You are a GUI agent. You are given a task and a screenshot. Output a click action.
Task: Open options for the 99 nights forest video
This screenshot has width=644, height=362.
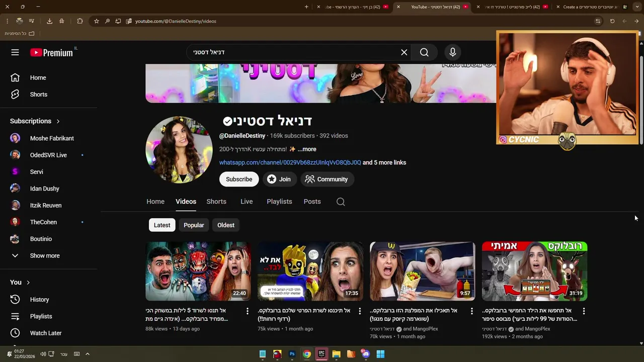[x=584, y=311]
